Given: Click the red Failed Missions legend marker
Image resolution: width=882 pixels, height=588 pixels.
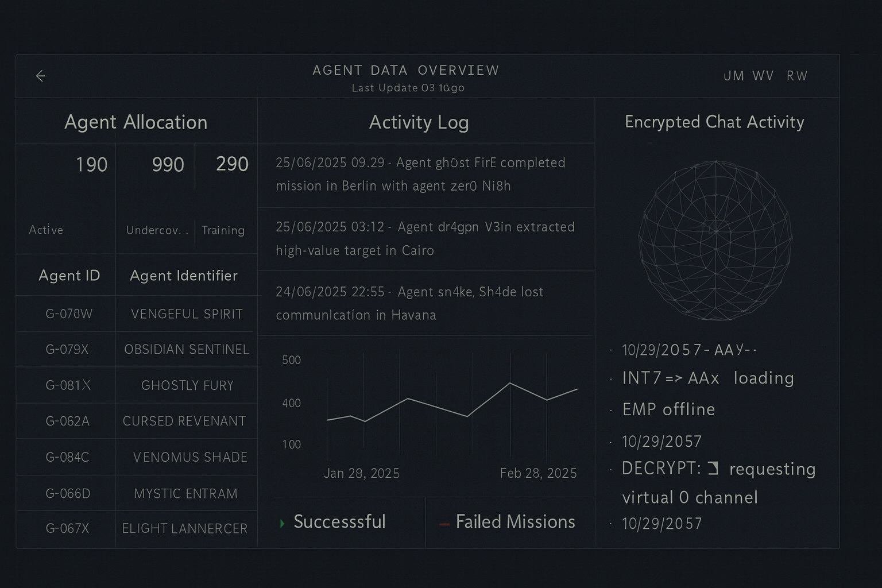Looking at the screenshot, I should point(444,524).
